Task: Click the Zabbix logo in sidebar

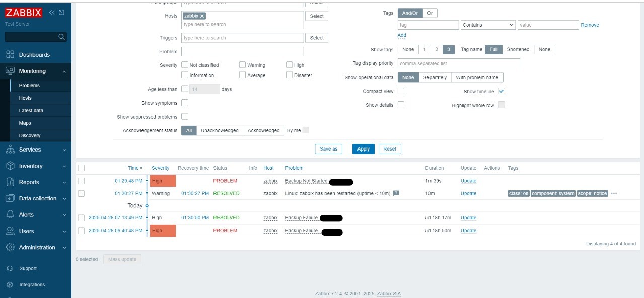Action: [x=24, y=13]
